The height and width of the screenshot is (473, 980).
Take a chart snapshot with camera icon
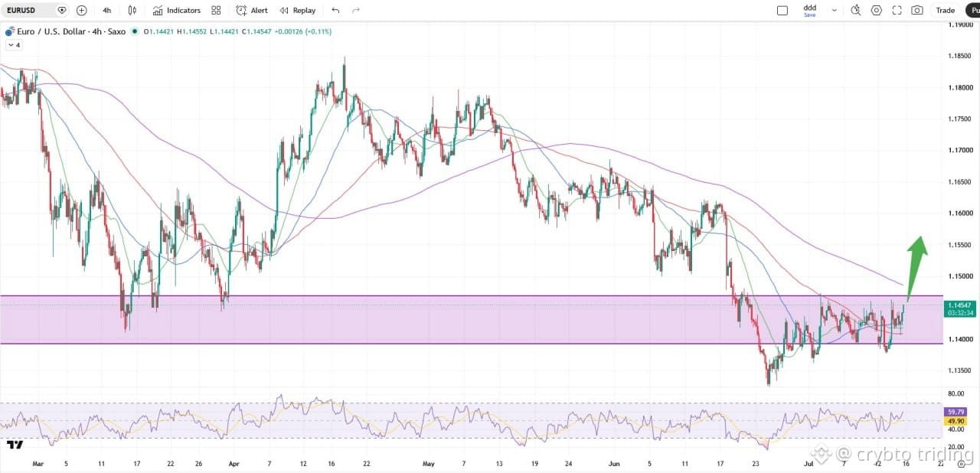tap(916, 10)
